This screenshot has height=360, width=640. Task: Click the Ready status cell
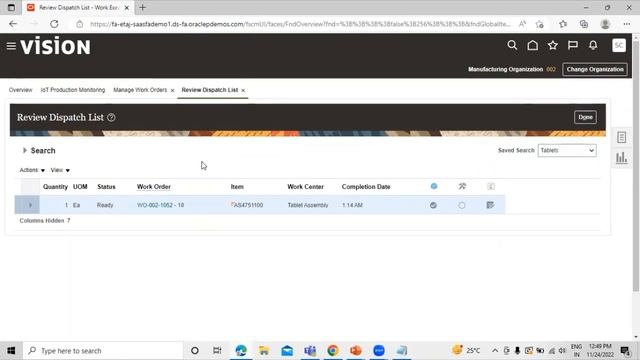click(105, 205)
